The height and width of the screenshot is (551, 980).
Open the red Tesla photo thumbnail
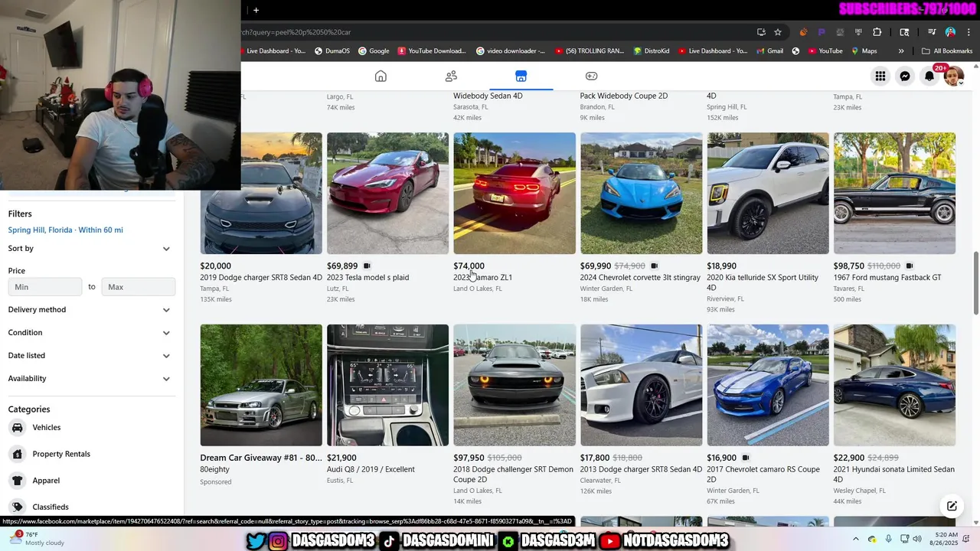[x=387, y=193]
